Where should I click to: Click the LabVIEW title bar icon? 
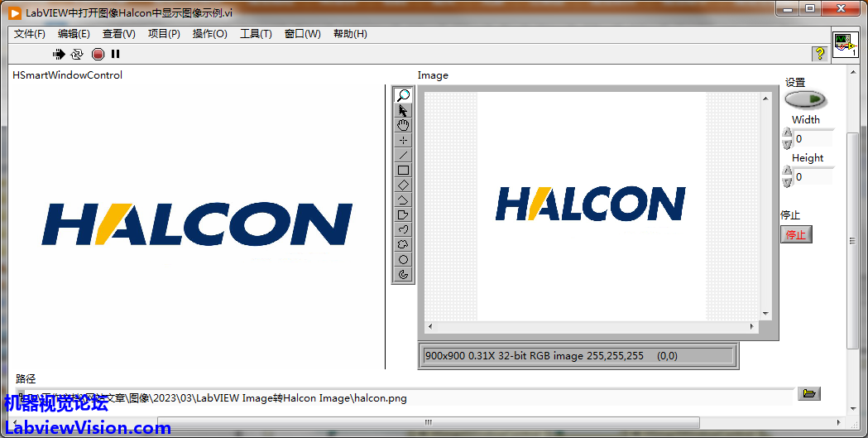click(x=15, y=12)
